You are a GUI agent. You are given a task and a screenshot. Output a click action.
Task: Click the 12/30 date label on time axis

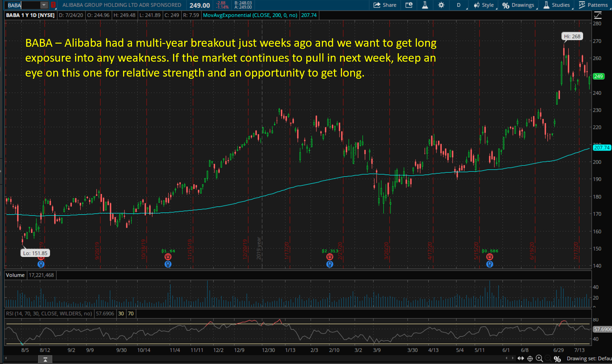coord(268,350)
